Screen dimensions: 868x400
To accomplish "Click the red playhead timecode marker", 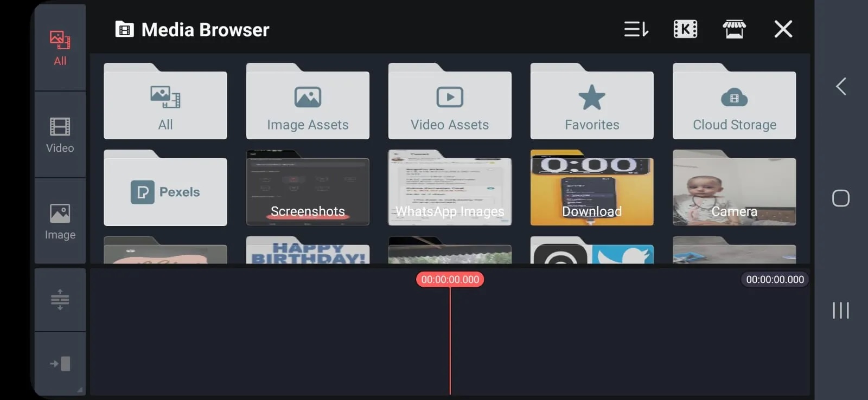I will coord(450,280).
